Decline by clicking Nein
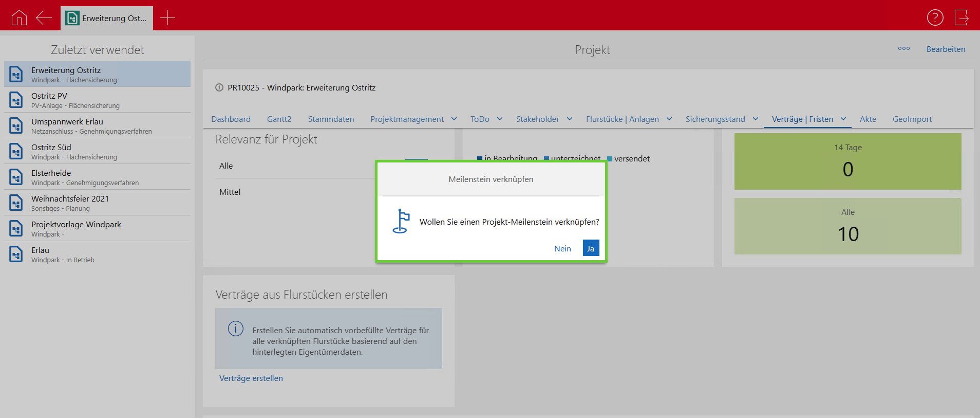The image size is (980, 418). (562, 248)
